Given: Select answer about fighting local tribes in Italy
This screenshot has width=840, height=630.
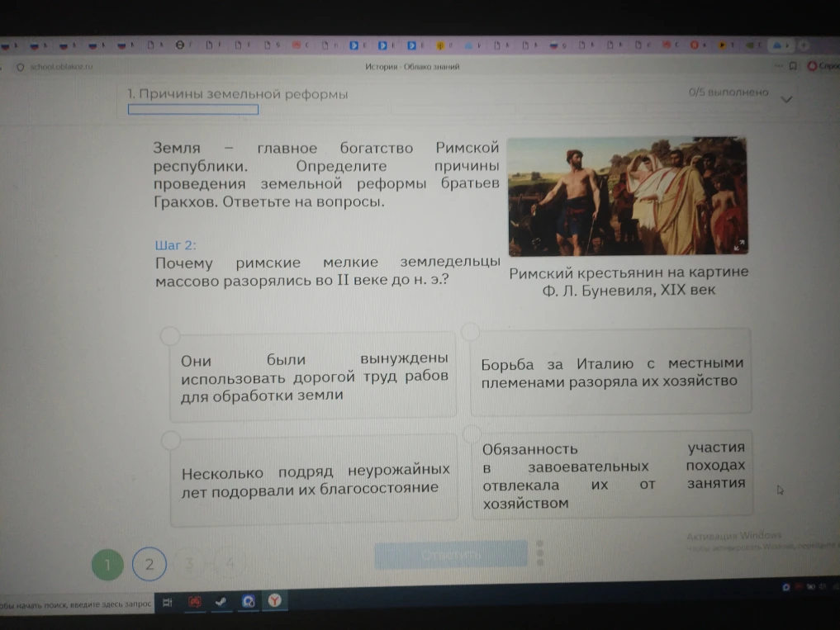Looking at the screenshot, I should (x=610, y=372).
